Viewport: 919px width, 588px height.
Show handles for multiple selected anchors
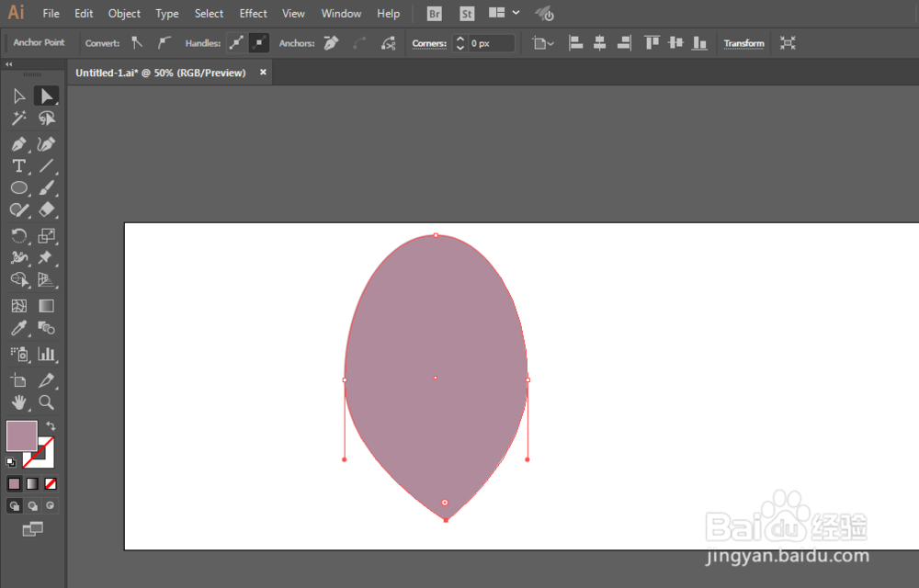tap(237, 43)
